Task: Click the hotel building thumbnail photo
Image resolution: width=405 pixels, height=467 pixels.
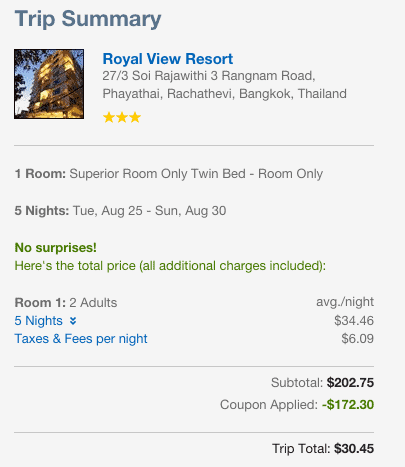Action: [x=49, y=84]
